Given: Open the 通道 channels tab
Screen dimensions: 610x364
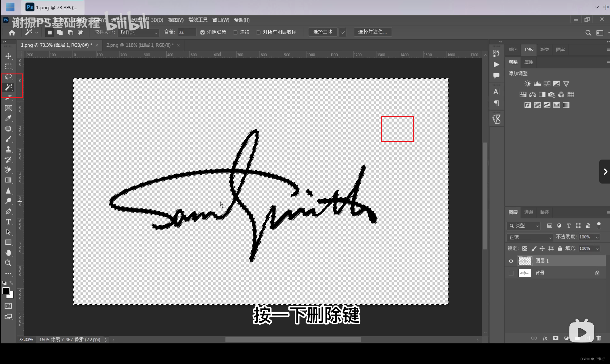Looking at the screenshot, I should pos(529,212).
